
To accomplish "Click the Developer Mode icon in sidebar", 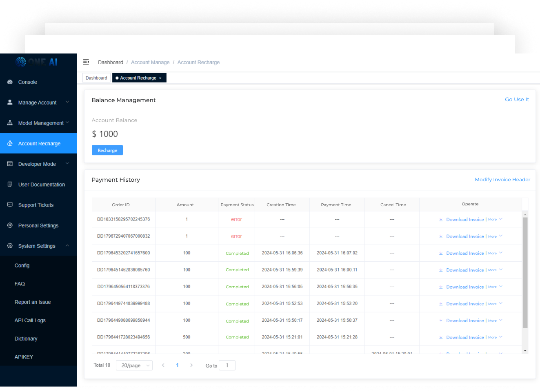I will (x=10, y=164).
